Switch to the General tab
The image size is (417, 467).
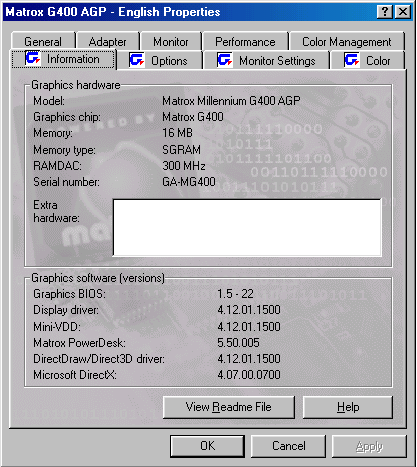(x=43, y=42)
